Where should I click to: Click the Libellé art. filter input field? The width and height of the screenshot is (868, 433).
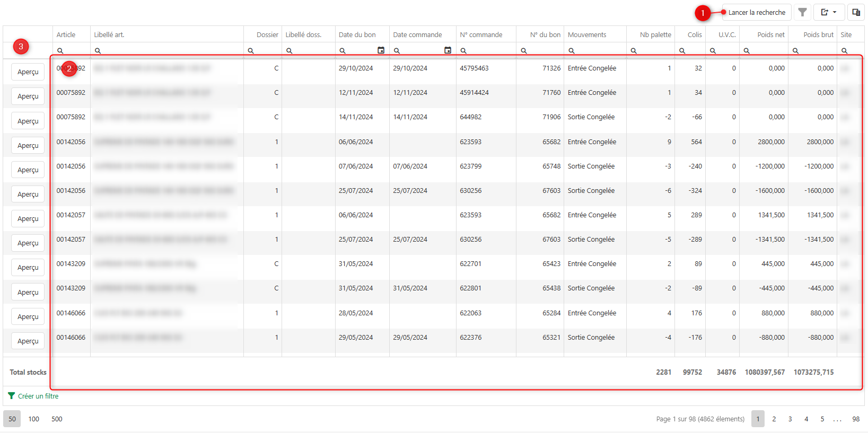pyautogui.click(x=170, y=51)
